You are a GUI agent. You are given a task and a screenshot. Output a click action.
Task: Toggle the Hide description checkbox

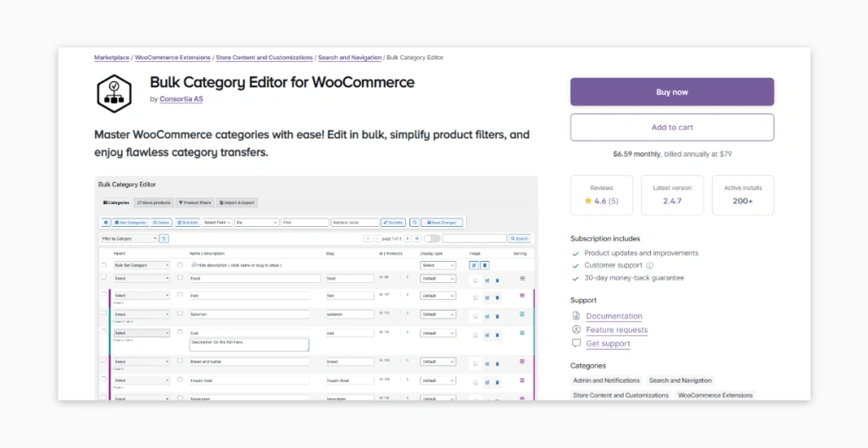pyautogui.click(x=194, y=265)
